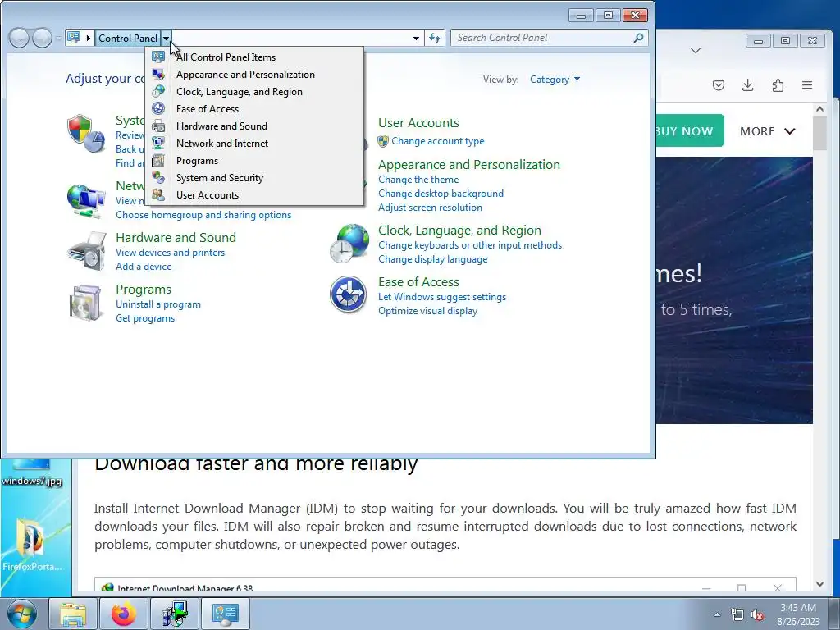Screen dimensions: 840x630
Task: Open Firefox extensions puzzle icon
Action: click(778, 85)
